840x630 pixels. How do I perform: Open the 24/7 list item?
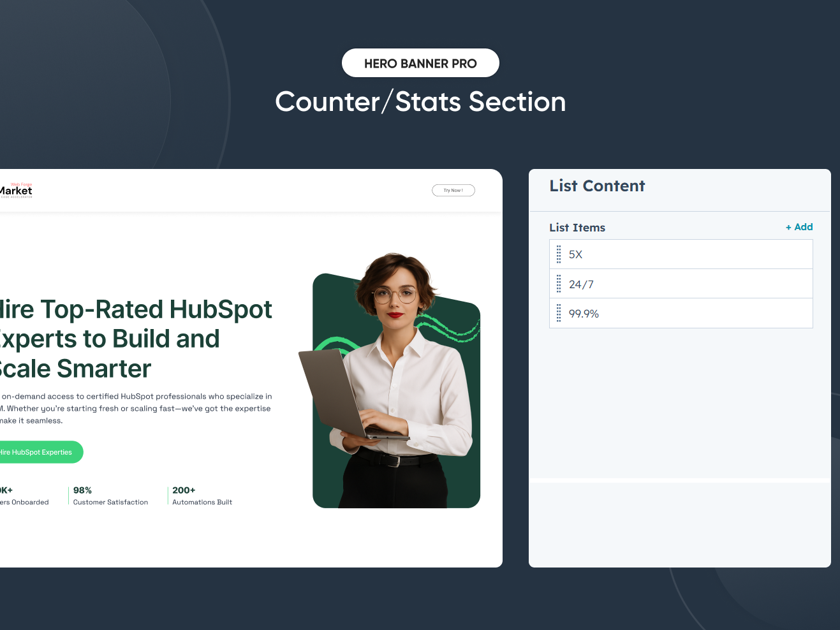[x=681, y=284]
